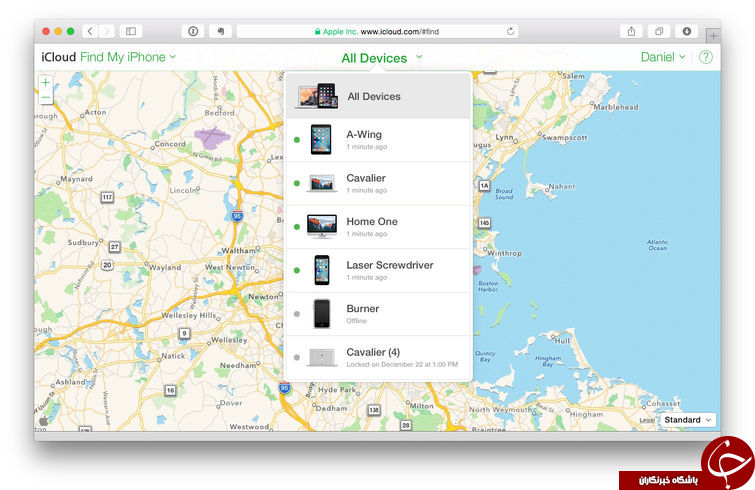Click Hingham label on the map

coord(586,414)
